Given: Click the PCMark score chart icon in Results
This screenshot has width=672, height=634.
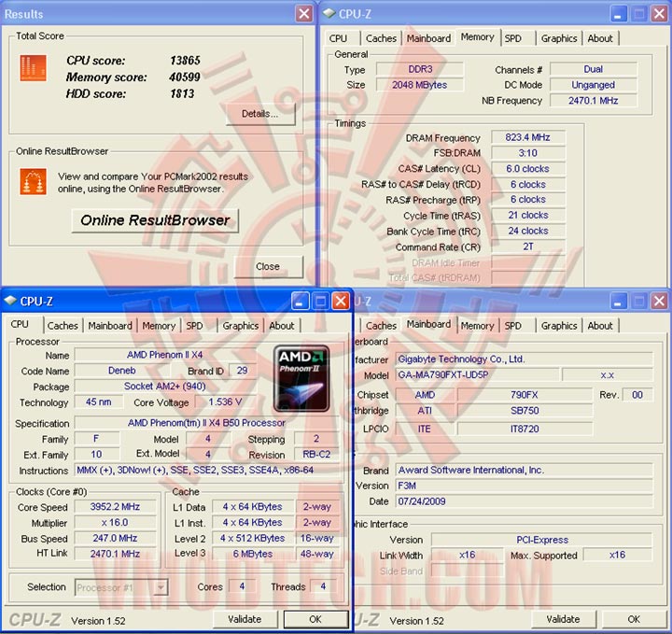Looking at the screenshot, I should pos(33,68).
